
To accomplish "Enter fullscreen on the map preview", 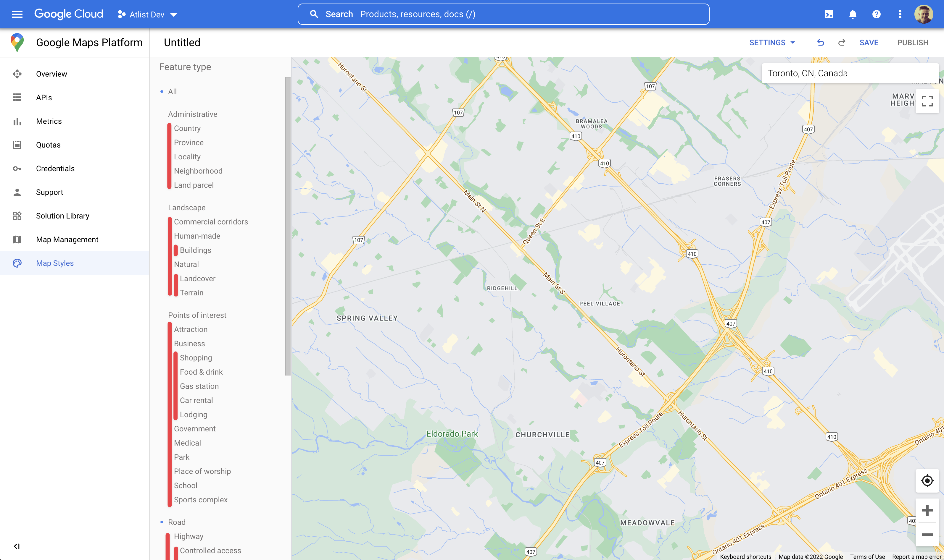I will click(927, 101).
